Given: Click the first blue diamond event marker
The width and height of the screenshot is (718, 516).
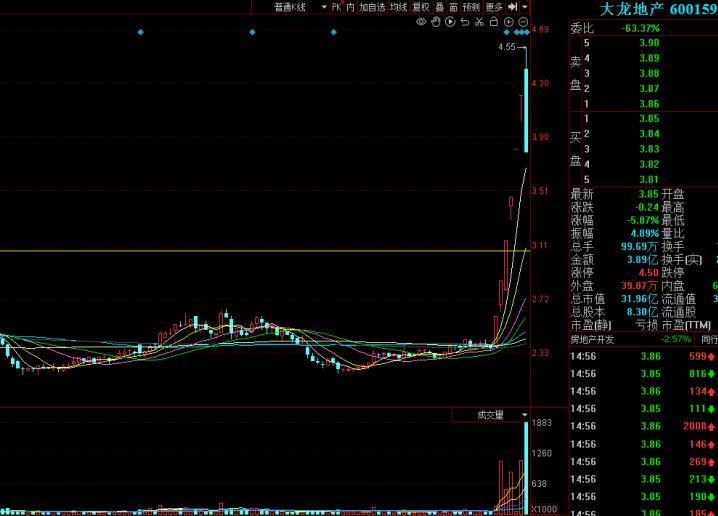Looking at the screenshot, I should (x=140, y=32).
